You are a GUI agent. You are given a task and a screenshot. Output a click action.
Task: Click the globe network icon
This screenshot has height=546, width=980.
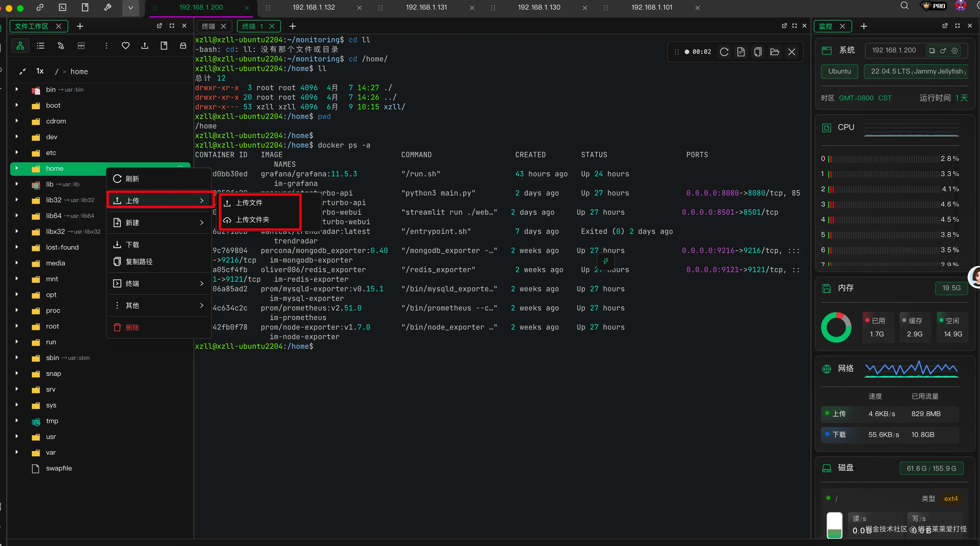click(827, 369)
